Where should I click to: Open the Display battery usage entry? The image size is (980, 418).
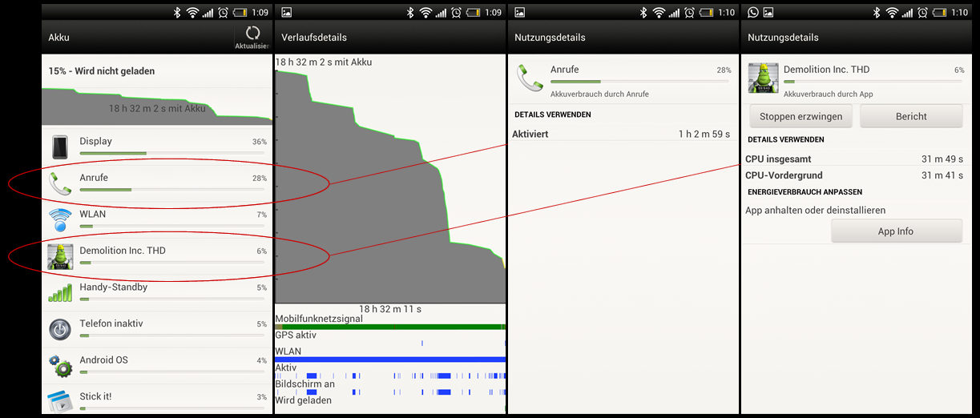(x=157, y=147)
